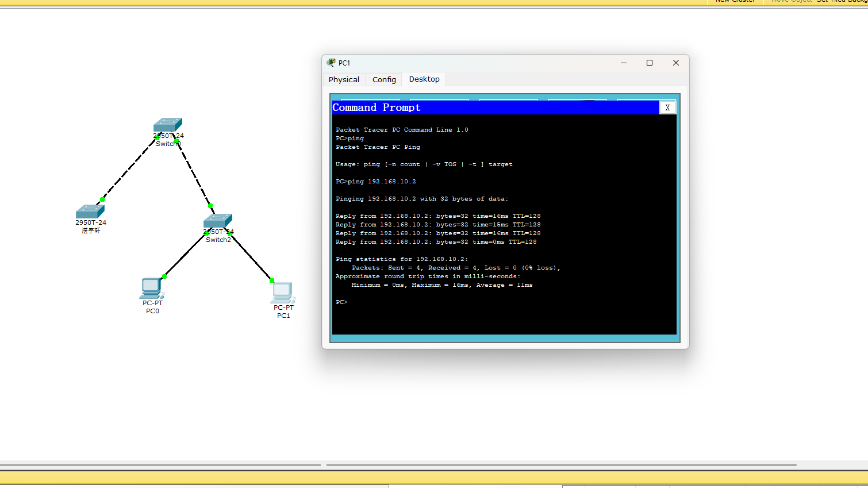Click the 'PC>ping 192.168.10.2' command line
The width and height of the screenshot is (868, 488).
point(376,182)
